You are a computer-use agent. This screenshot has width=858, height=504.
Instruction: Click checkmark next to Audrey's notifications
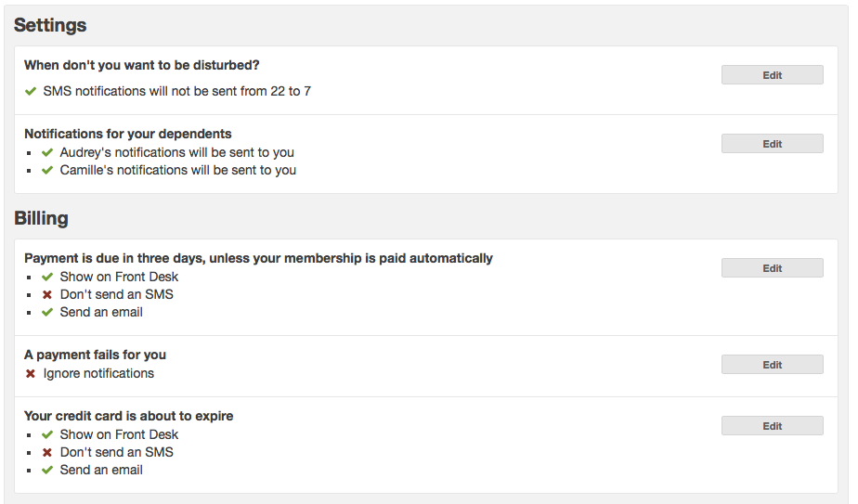[47, 152]
